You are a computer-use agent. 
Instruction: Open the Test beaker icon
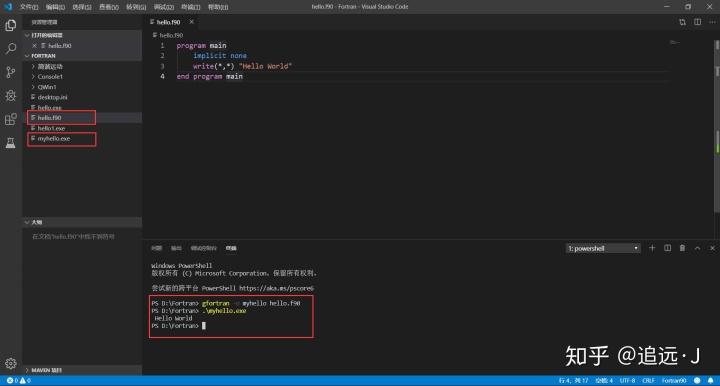pyautogui.click(x=11, y=143)
